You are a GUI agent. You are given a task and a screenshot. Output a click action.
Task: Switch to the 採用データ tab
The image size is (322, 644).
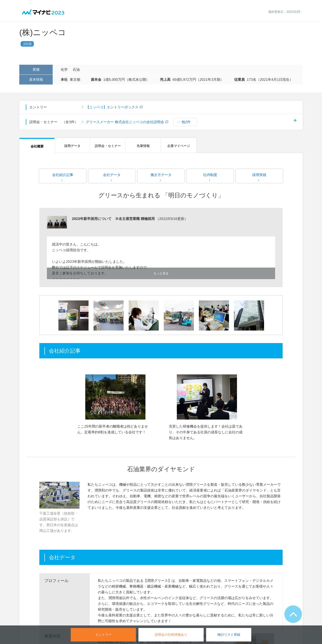pos(72,146)
